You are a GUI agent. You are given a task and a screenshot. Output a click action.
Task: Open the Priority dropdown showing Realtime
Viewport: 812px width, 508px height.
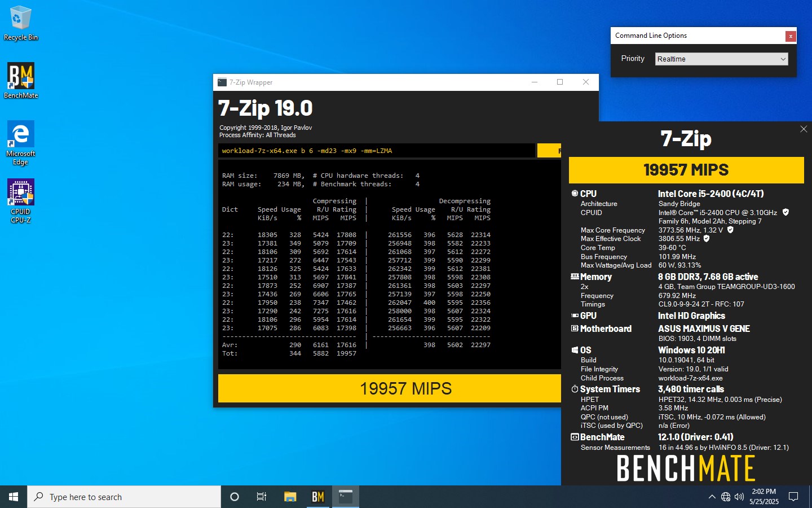[x=722, y=59]
